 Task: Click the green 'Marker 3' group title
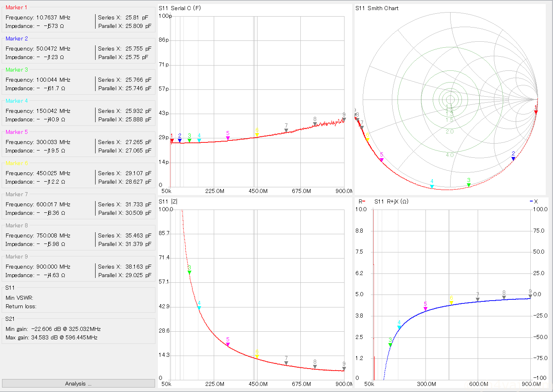[x=17, y=70]
